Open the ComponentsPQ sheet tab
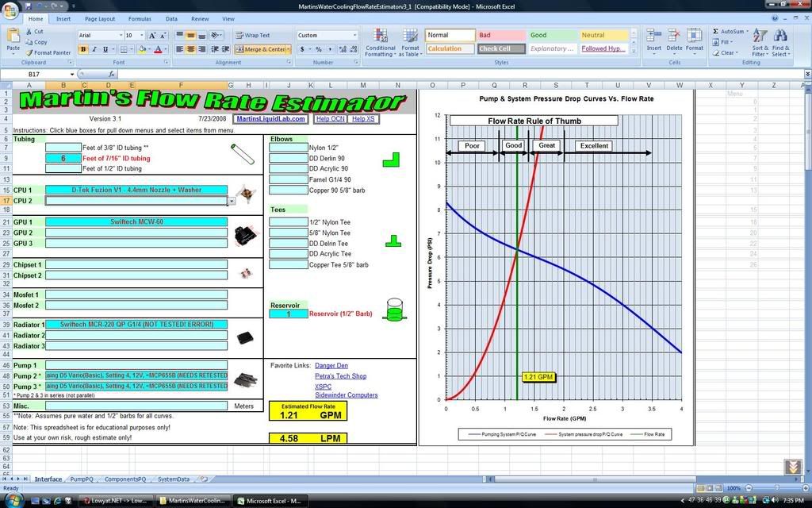 pos(125,479)
